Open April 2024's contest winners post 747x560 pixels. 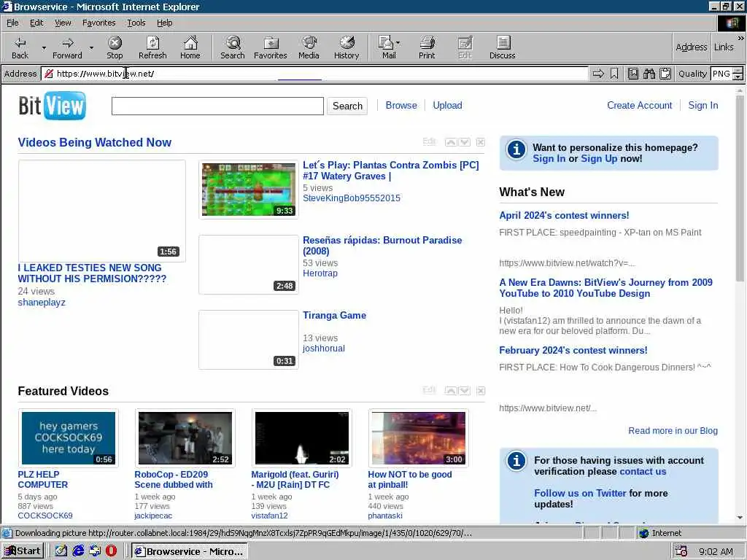coord(564,215)
